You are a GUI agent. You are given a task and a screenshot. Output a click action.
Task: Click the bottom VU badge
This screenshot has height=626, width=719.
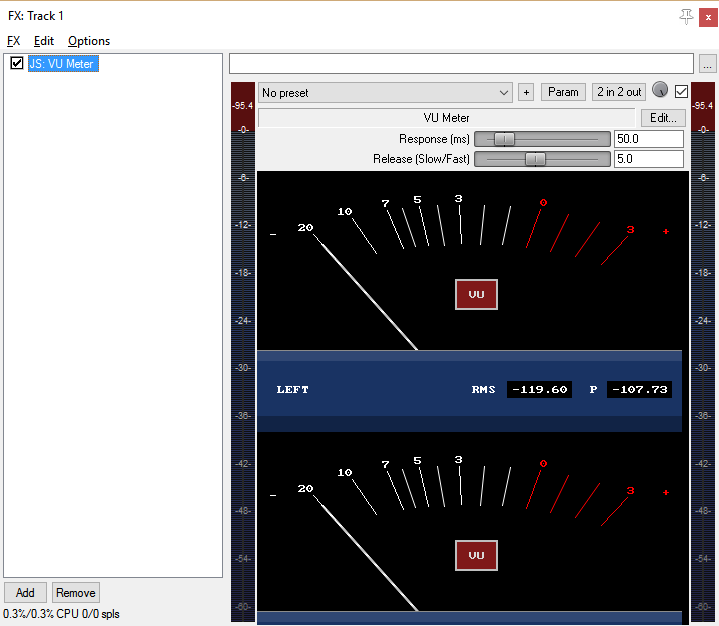pyautogui.click(x=476, y=555)
